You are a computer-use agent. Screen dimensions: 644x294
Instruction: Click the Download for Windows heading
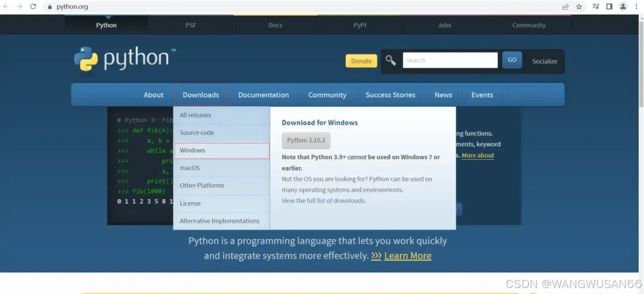tap(320, 122)
